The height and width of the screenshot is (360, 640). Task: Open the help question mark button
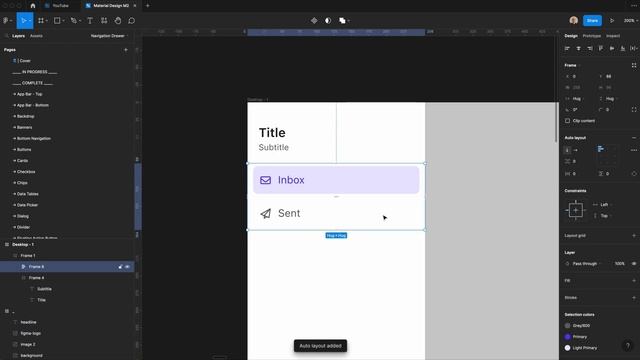628,346
